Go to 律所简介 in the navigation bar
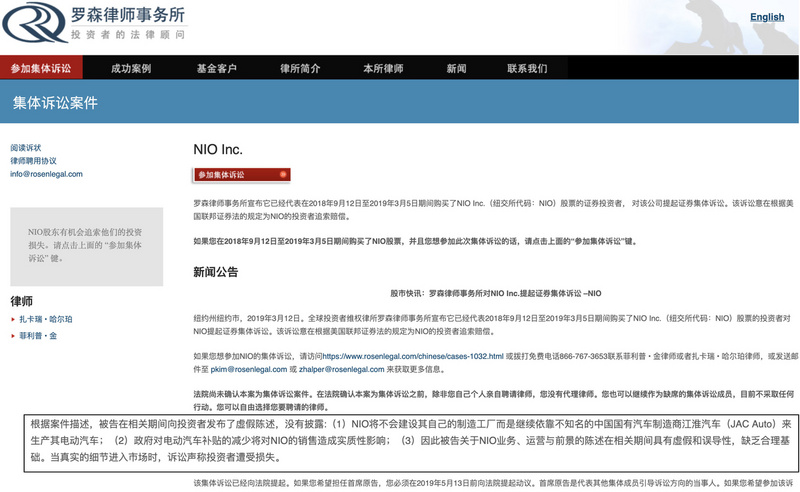The image size is (800, 492). pyautogui.click(x=300, y=68)
